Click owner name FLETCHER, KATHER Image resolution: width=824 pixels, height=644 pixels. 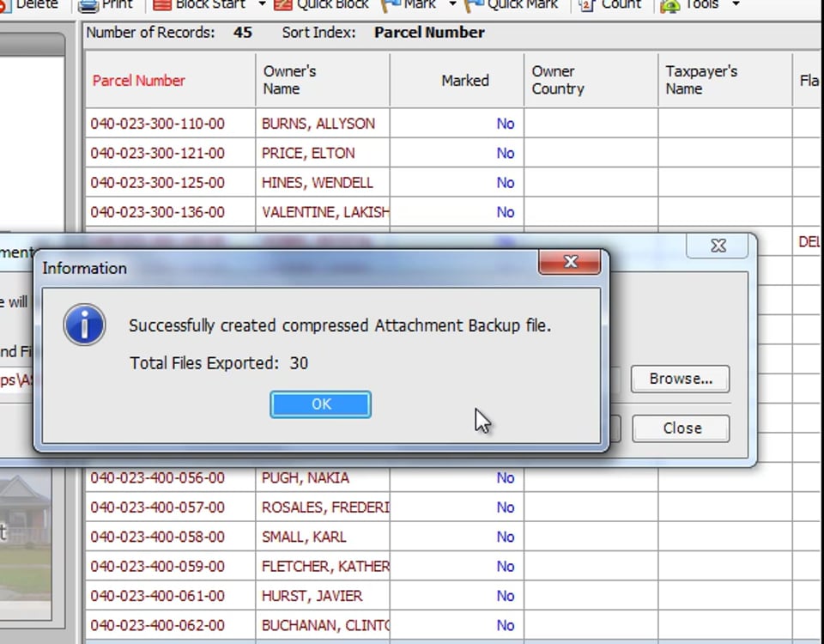(325, 566)
